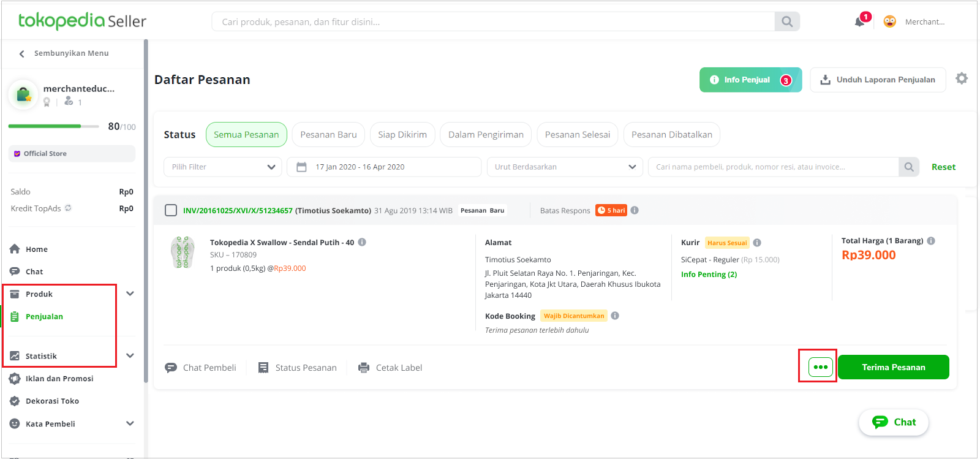Click Cetak Label action
The width and height of the screenshot is (980, 459).
coord(390,368)
